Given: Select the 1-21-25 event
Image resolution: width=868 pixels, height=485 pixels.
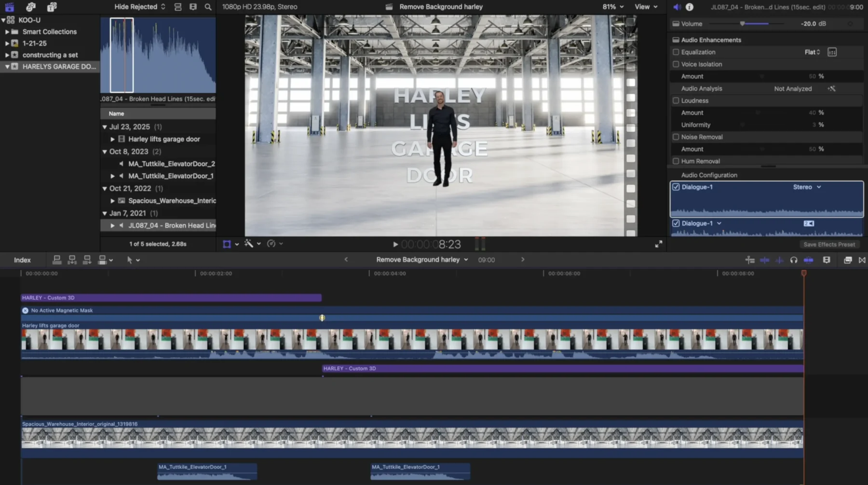Looking at the screenshot, I should click(35, 43).
